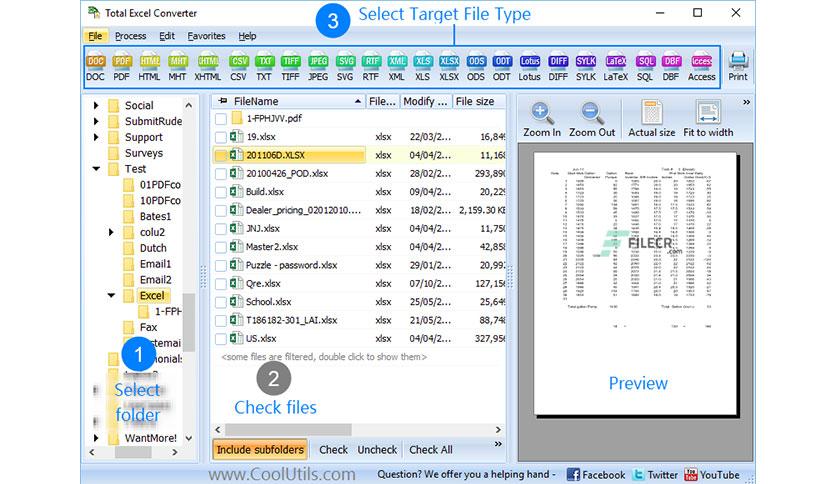Expand the Support folder node
Viewport: 836px width, 484px height.
(x=96, y=137)
